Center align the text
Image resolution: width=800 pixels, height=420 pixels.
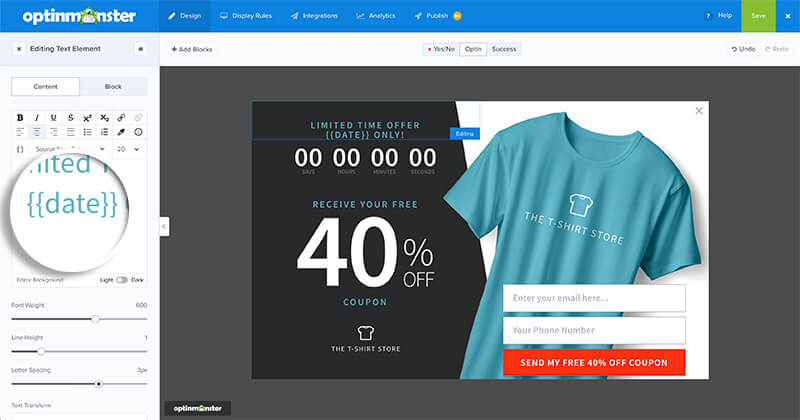tap(37, 132)
